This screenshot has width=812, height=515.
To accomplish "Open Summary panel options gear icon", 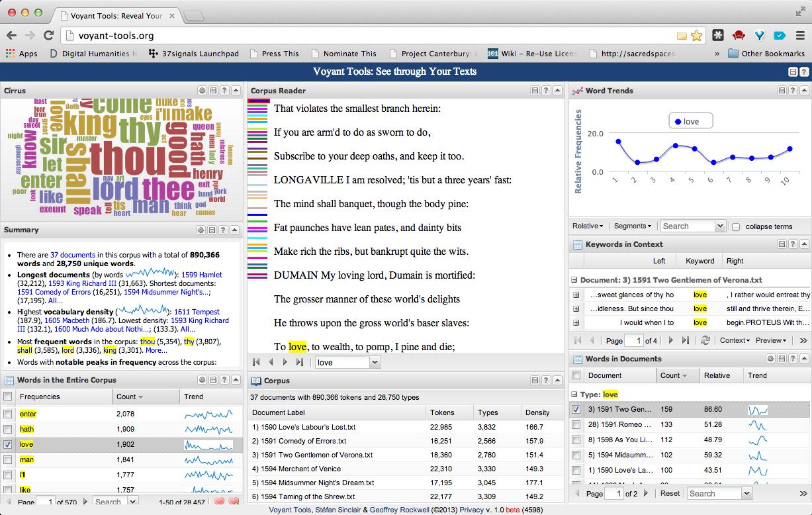I will coord(201,230).
